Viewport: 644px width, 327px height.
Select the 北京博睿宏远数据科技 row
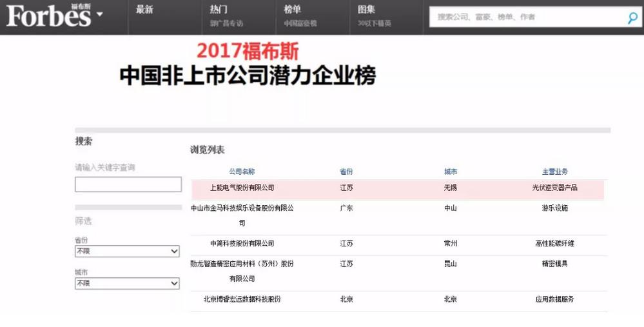click(x=242, y=299)
